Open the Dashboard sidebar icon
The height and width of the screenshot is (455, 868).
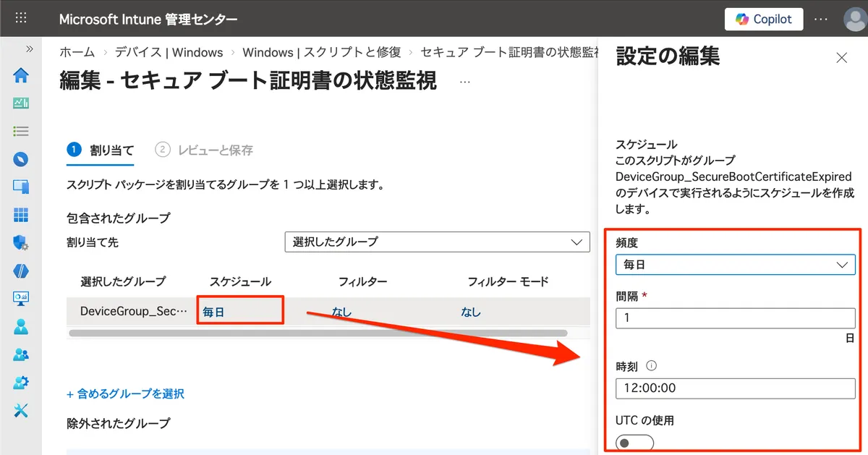click(21, 103)
